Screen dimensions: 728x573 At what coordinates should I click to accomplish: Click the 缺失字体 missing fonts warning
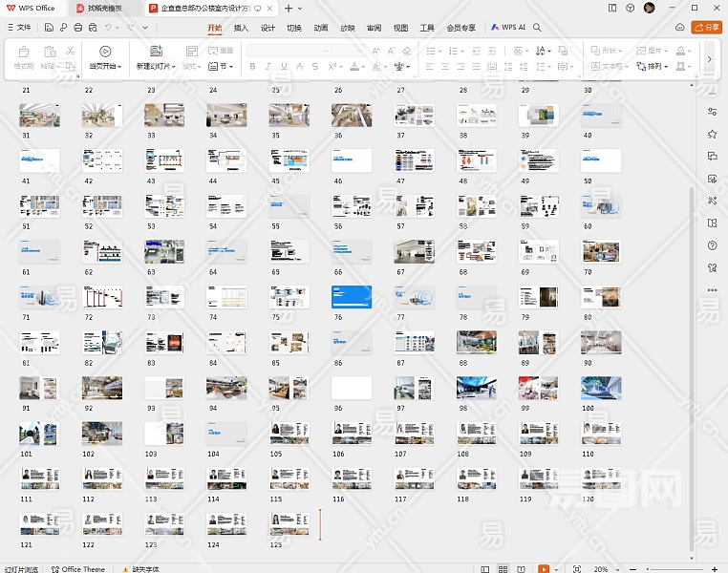point(139,569)
